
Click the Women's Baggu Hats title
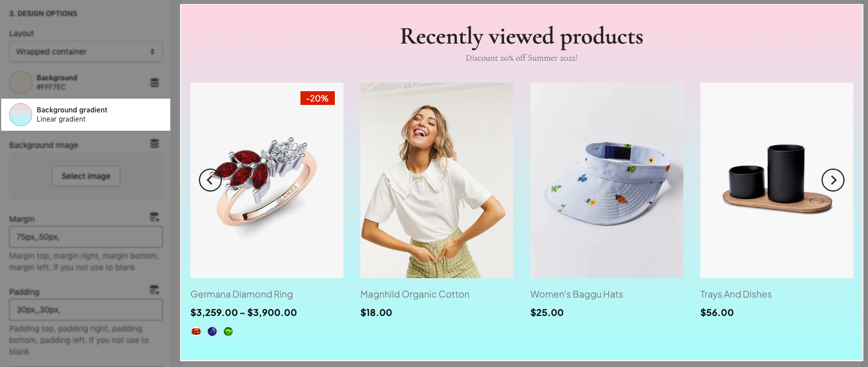click(x=576, y=294)
